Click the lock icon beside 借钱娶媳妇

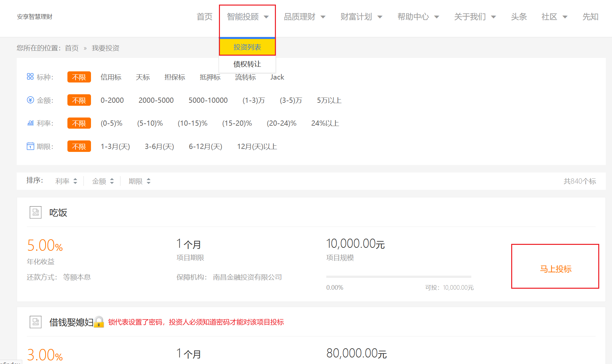[99, 322]
